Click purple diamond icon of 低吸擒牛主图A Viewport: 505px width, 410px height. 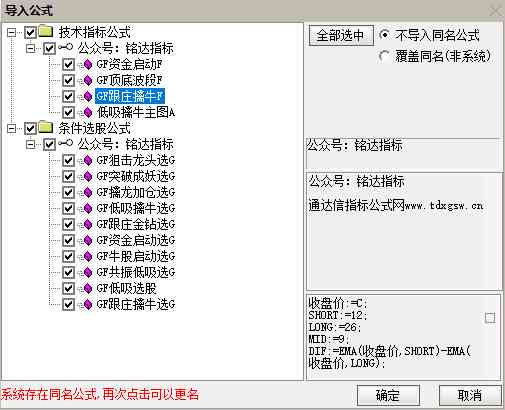tap(88, 112)
